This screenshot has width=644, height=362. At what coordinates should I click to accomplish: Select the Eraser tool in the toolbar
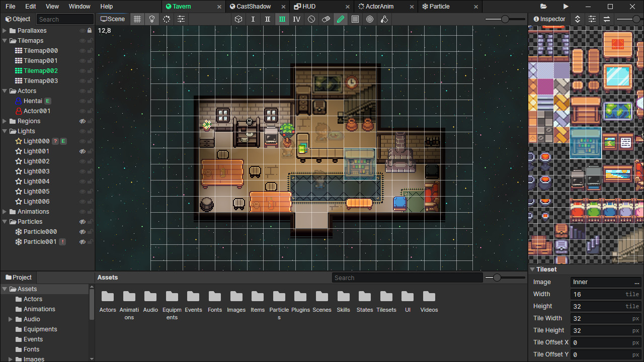click(x=326, y=19)
